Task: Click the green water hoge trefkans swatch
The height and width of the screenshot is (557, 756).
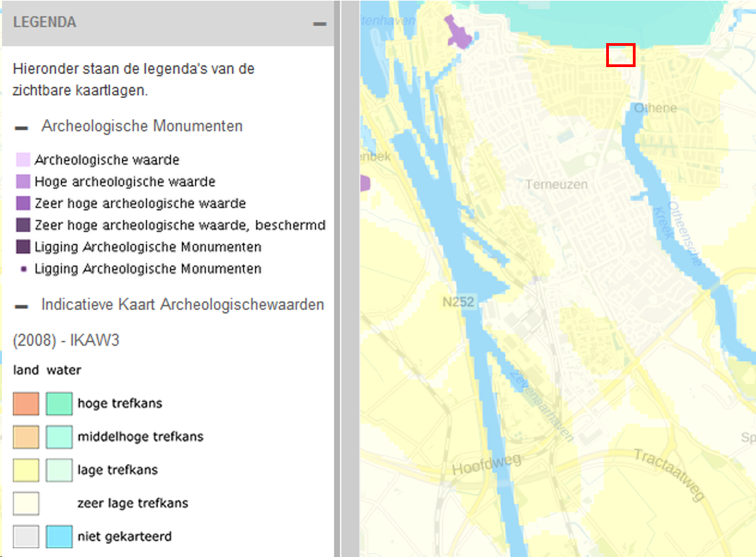Action: (x=60, y=403)
